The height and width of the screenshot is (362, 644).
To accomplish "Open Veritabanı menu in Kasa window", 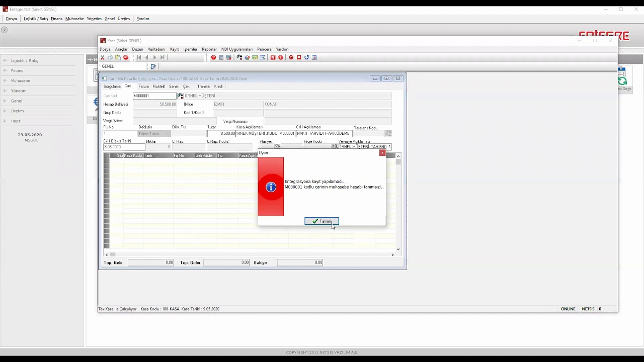I will click(156, 49).
